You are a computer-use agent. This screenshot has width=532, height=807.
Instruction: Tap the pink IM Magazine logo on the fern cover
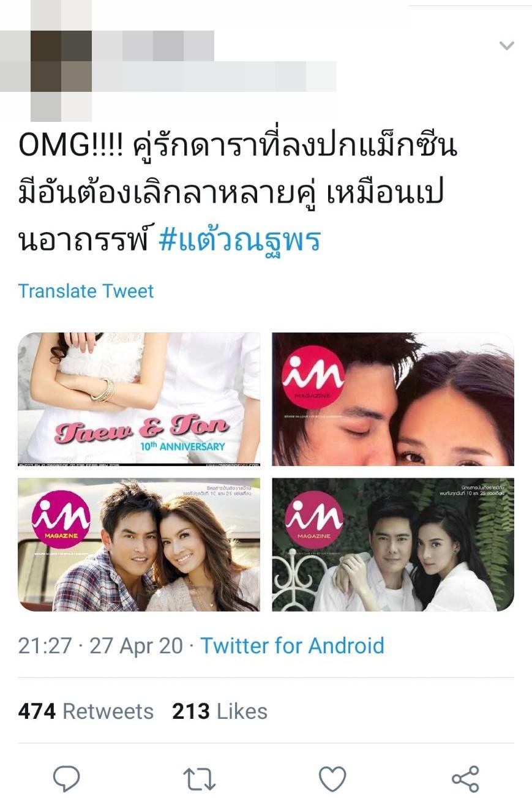(314, 519)
